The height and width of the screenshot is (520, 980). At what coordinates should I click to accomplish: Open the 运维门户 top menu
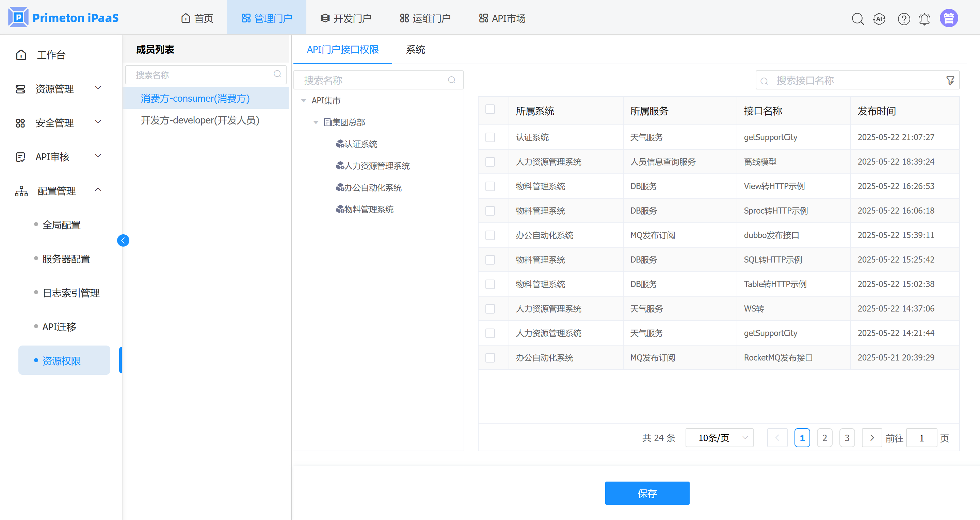coord(425,18)
